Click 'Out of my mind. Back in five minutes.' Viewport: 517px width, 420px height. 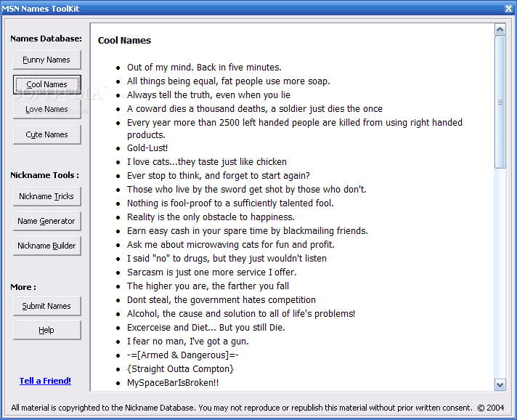204,68
